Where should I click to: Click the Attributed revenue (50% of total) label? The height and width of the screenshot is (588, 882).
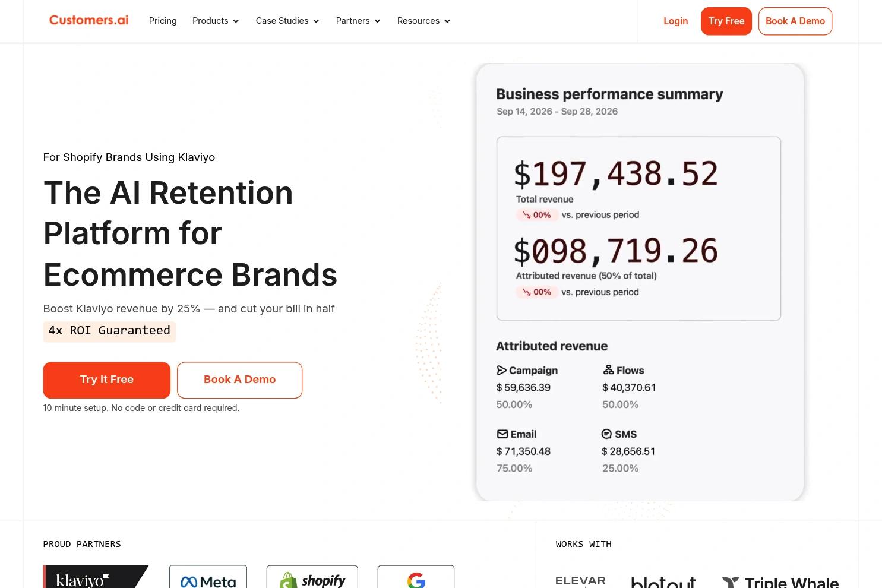586,276
